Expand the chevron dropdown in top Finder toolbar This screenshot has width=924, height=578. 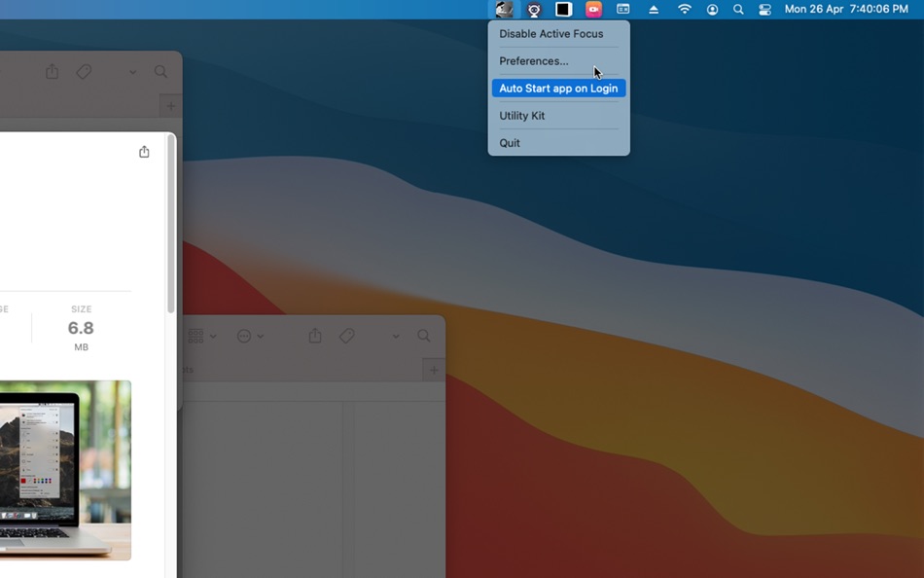[x=132, y=72]
